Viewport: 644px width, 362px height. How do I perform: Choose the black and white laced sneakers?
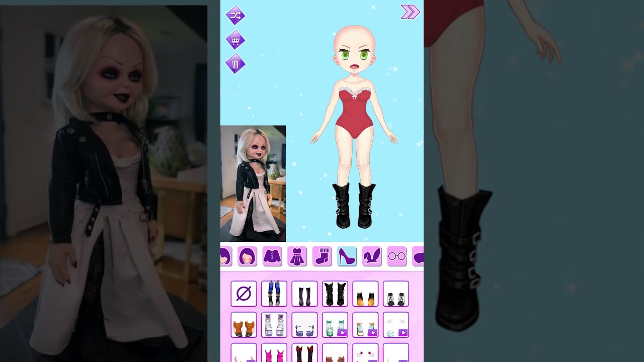click(x=396, y=294)
